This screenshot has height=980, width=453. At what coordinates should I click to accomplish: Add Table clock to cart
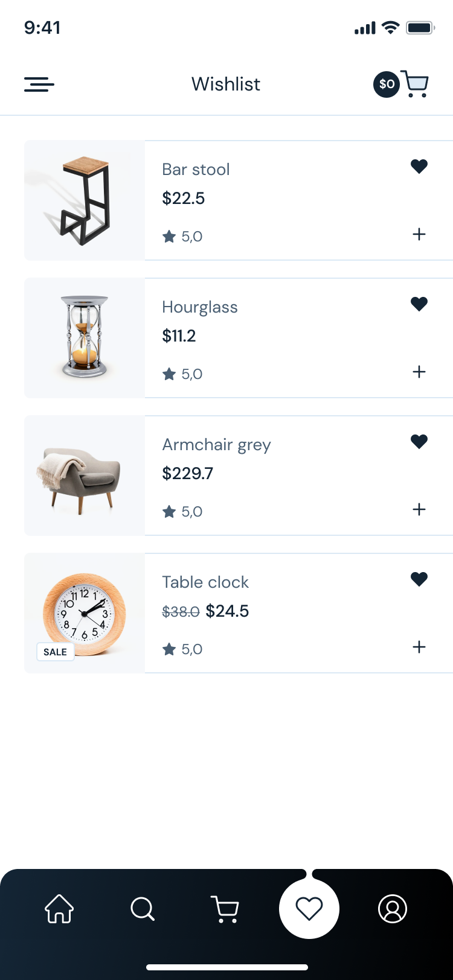(x=419, y=647)
